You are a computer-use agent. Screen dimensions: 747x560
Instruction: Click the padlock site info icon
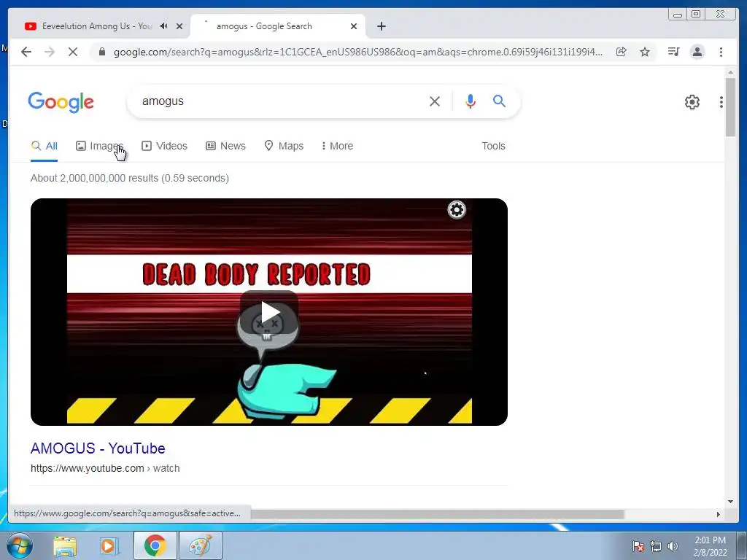[x=102, y=52]
